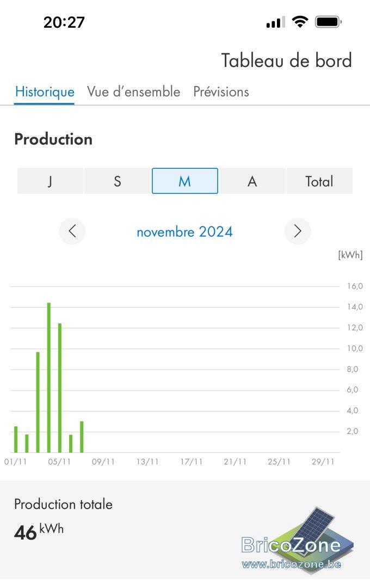Click the BricoZone solar panel logo

click(297, 539)
